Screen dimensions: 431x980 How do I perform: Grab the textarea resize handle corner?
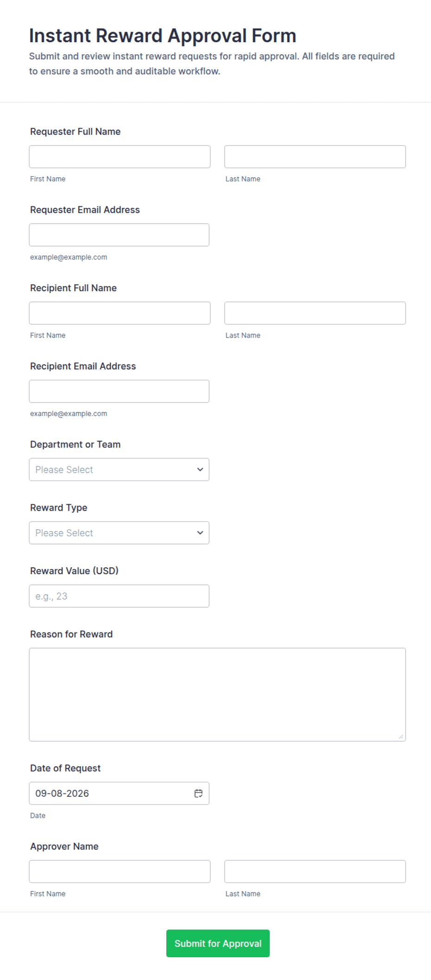click(401, 737)
